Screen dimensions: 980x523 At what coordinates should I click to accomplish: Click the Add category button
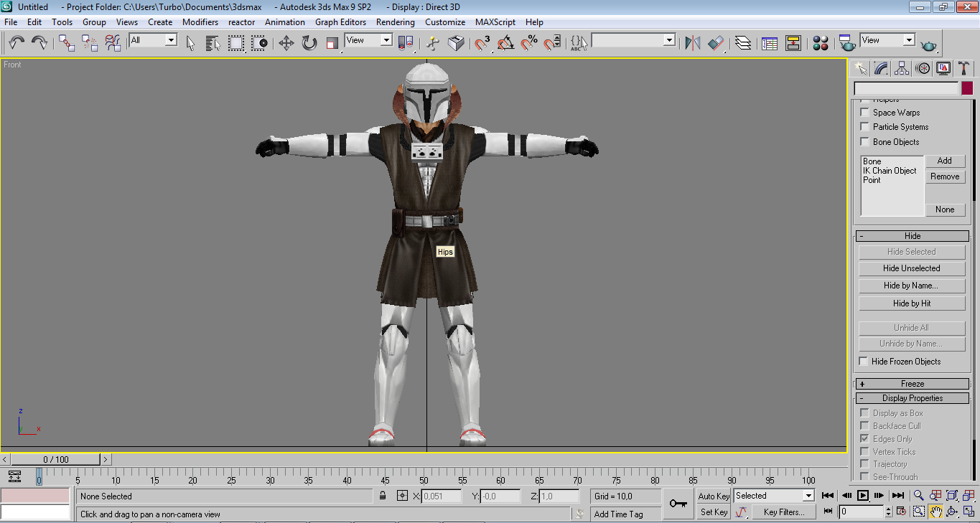point(945,161)
